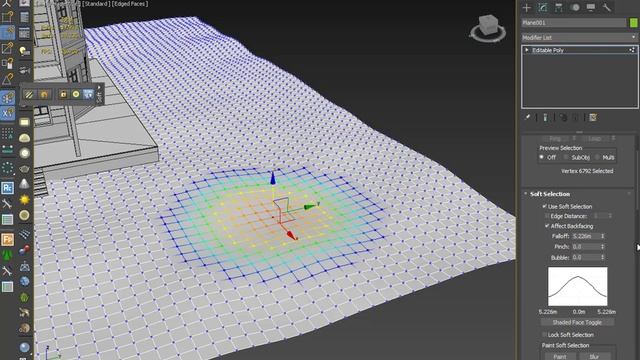
Task: Click the yellow circle icon in floating toolbar
Action: pos(76,94)
